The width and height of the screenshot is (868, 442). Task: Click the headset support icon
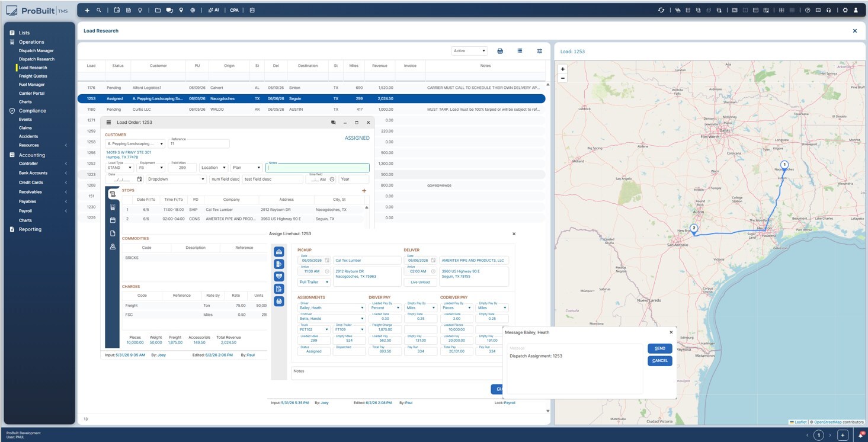[828, 10]
